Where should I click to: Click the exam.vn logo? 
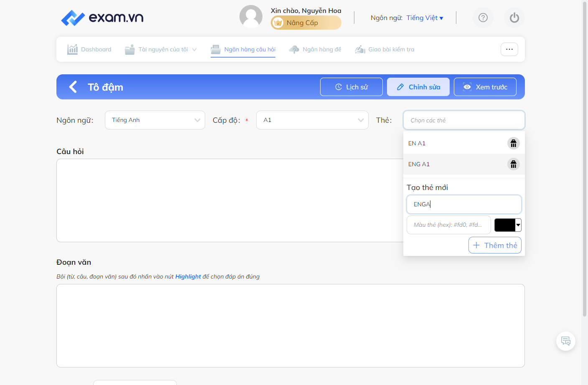pyautogui.click(x=102, y=18)
